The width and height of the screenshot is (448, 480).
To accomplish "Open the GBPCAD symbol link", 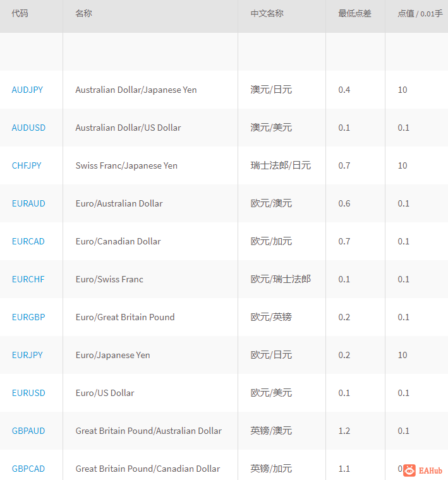I will [28, 469].
